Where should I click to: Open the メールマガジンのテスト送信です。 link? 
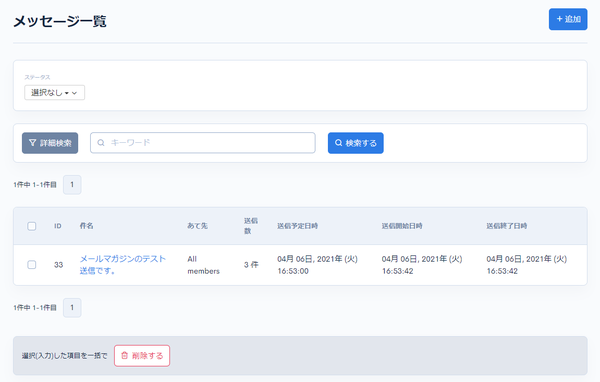[122, 265]
